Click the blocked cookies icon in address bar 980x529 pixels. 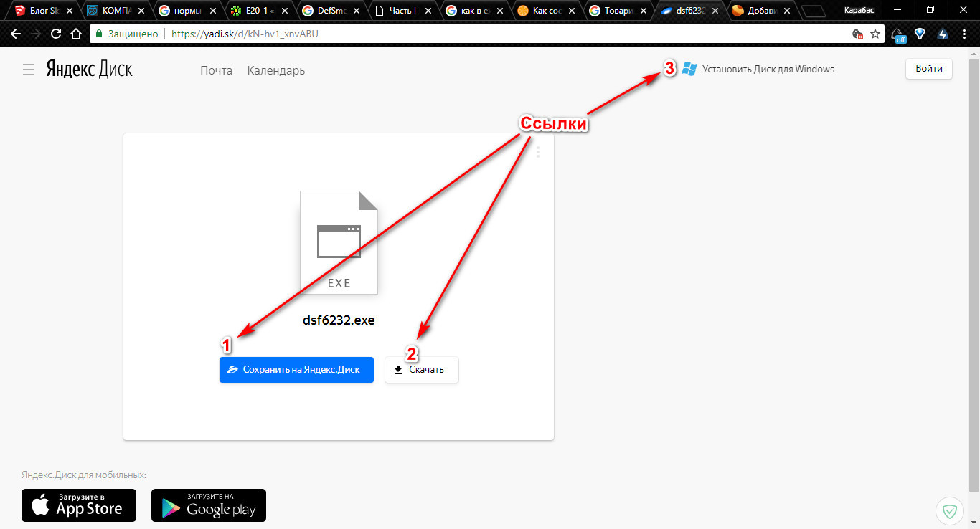pos(857,34)
